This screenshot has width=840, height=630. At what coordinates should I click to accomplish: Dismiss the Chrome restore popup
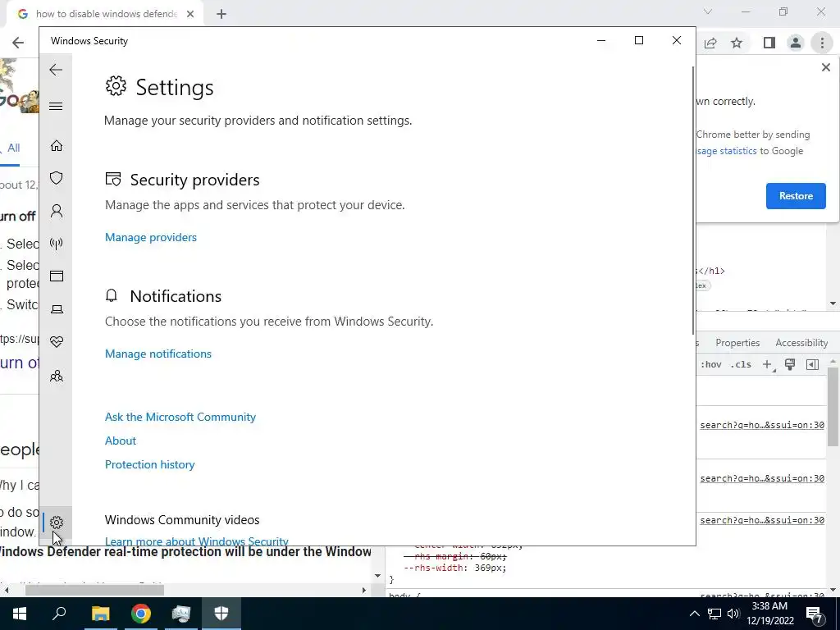tap(825, 67)
